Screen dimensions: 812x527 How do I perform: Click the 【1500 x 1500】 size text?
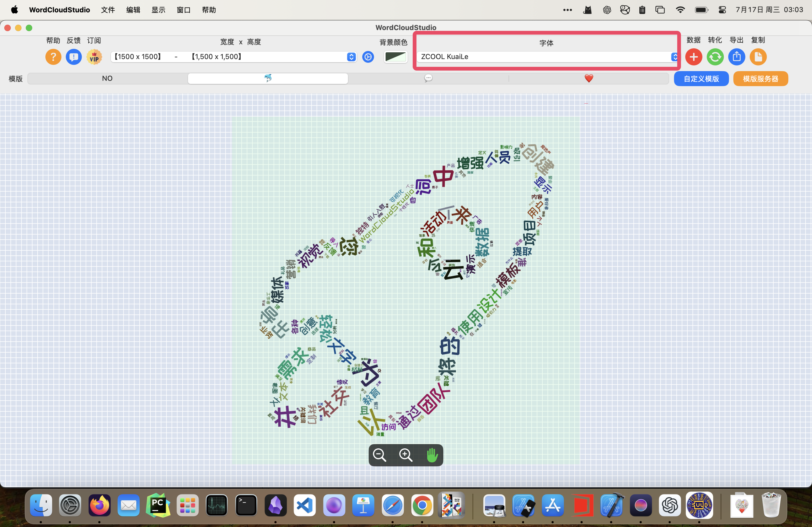(138, 57)
